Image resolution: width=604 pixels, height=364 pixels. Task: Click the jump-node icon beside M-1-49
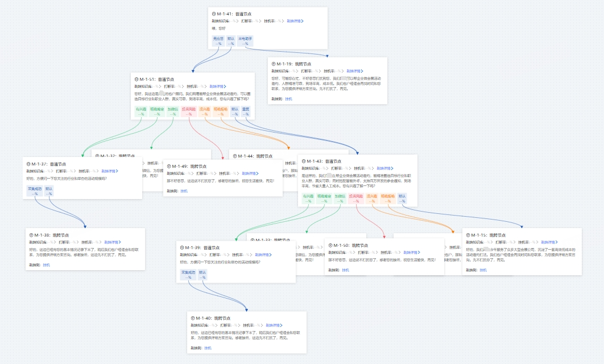coord(169,167)
